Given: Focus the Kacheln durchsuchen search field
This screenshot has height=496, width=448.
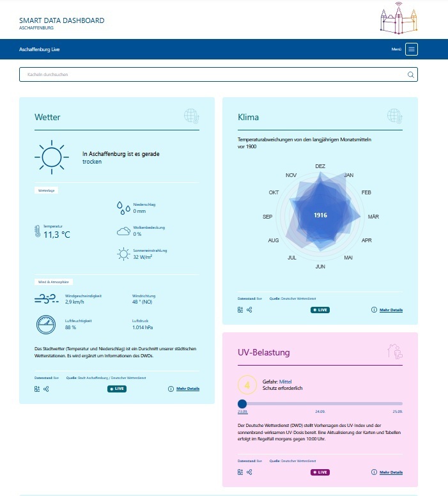Looking at the screenshot, I should 219,74.
